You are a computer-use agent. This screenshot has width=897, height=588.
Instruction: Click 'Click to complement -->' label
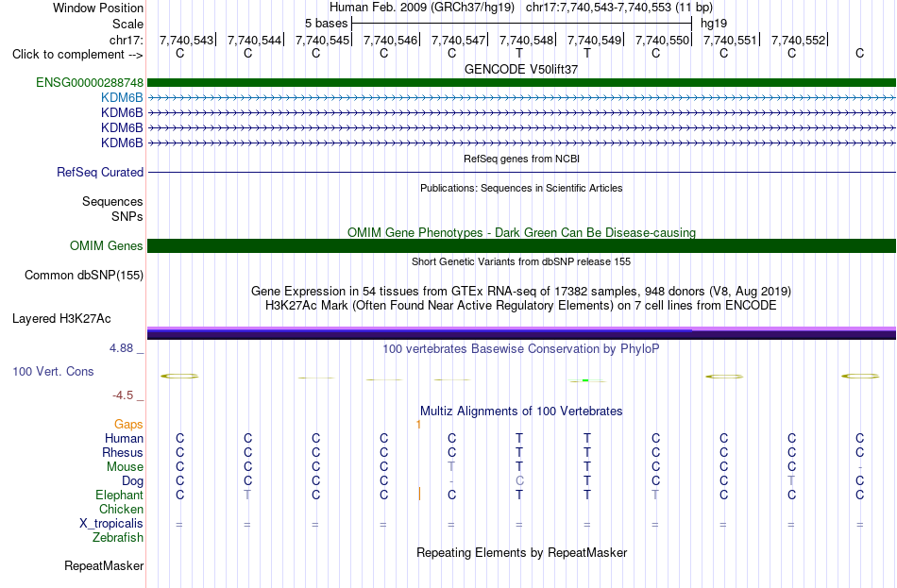[77, 55]
